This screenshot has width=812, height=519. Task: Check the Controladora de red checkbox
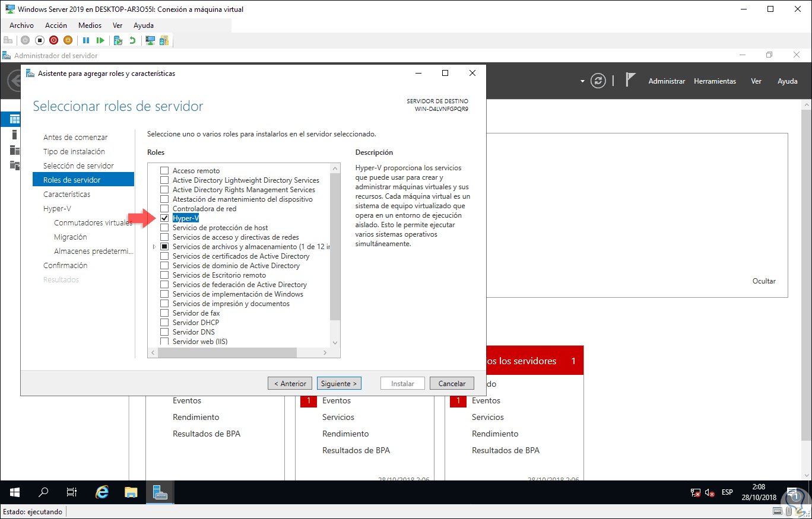(164, 209)
